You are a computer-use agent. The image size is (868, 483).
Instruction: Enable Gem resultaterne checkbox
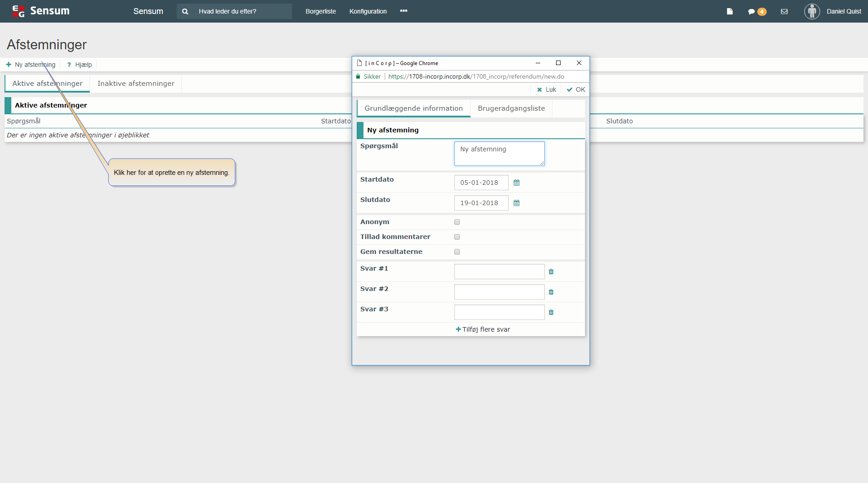pos(457,252)
